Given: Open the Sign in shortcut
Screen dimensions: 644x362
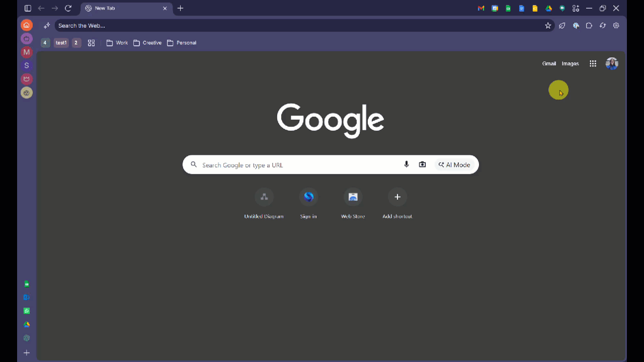Looking at the screenshot, I should tap(308, 204).
